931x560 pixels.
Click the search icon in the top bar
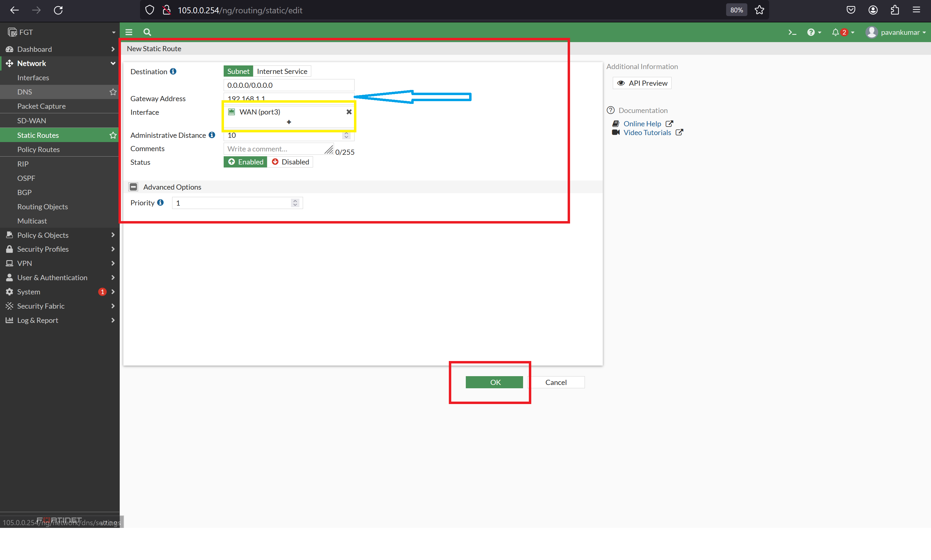(147, 32)
